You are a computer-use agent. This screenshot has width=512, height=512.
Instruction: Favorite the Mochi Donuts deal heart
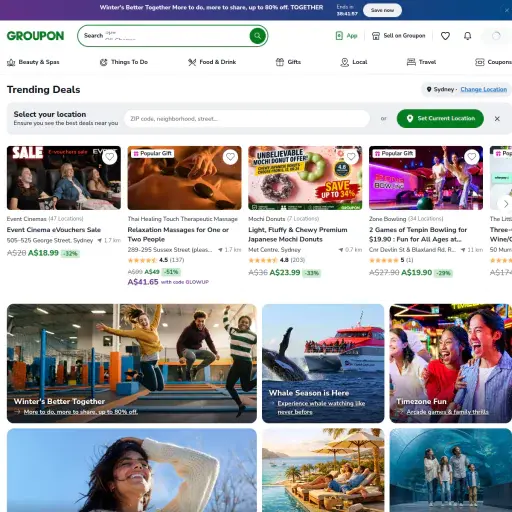pyautogui.click(x=351, y=157)
